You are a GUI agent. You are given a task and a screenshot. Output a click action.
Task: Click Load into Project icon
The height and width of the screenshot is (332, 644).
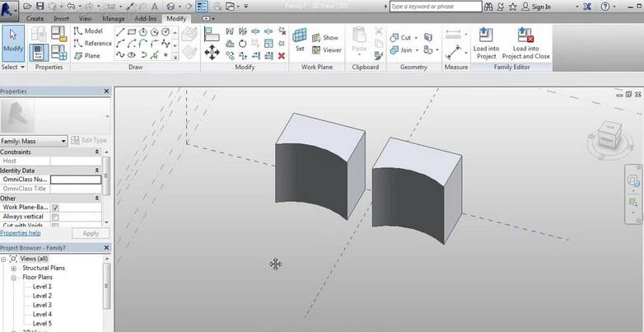[486, 41]
